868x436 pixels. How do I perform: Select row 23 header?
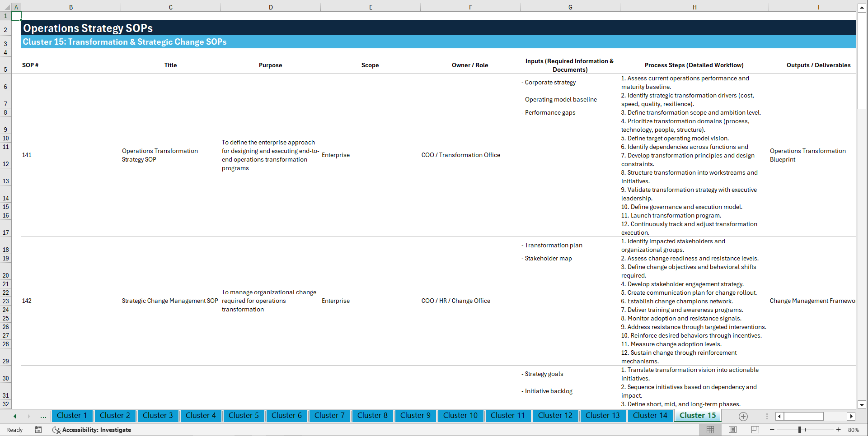(x=5, y=301)
